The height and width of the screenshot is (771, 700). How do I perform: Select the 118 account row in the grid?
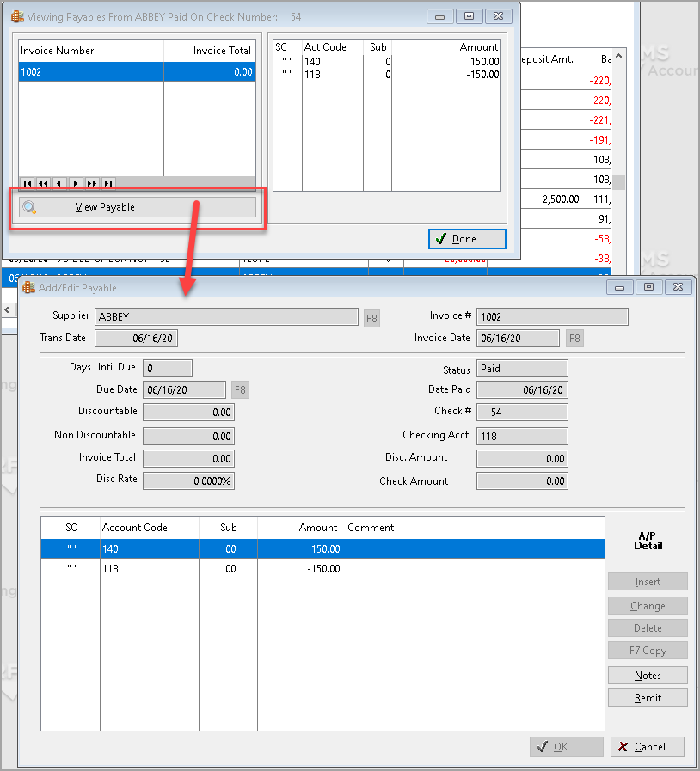point(258,568)
